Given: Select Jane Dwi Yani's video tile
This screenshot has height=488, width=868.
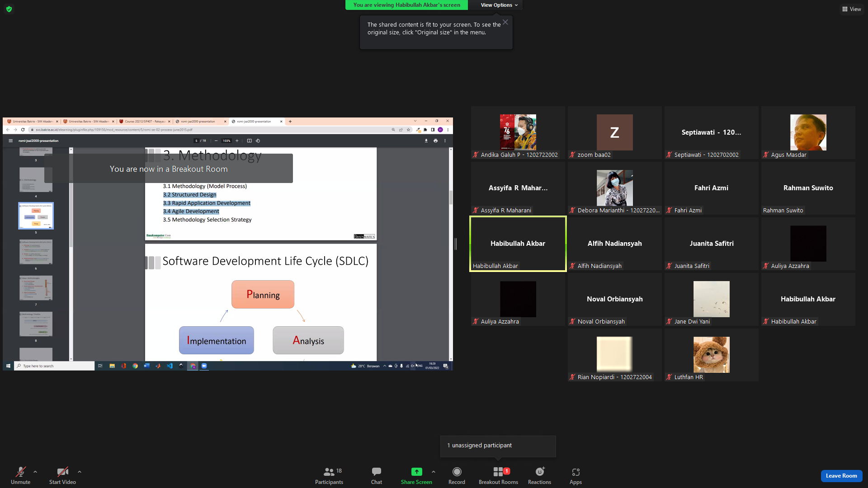Looking at the screenshot, I should [x=711, y=300].
